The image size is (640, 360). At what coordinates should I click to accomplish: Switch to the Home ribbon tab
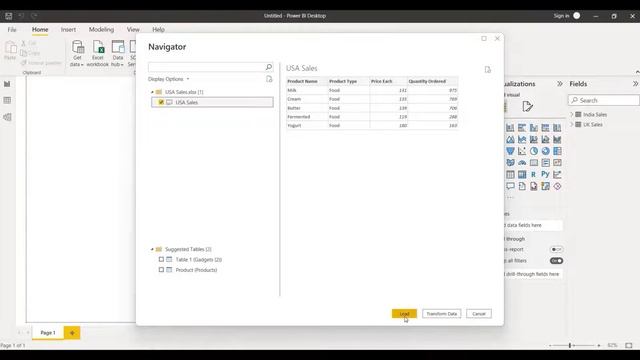tap(40, 29)
